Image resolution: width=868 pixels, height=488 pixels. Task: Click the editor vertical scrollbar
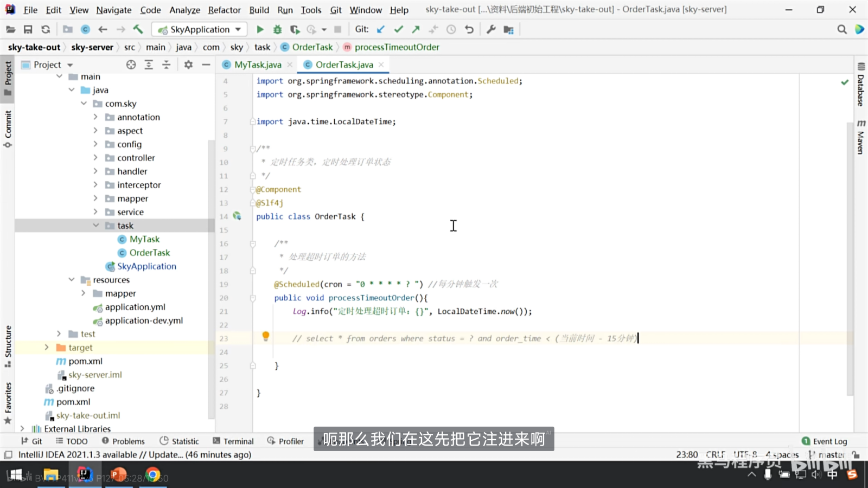[850, 259]
